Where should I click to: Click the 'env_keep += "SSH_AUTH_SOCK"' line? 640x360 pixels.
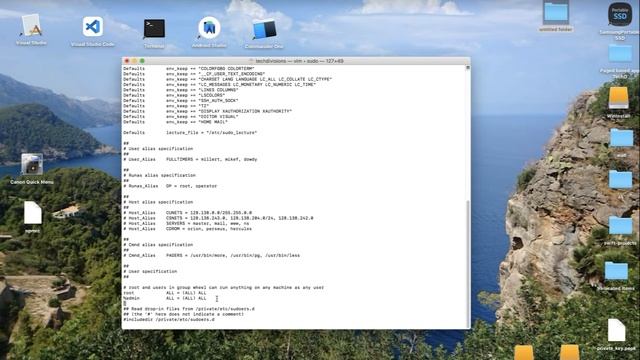[180, 100]
